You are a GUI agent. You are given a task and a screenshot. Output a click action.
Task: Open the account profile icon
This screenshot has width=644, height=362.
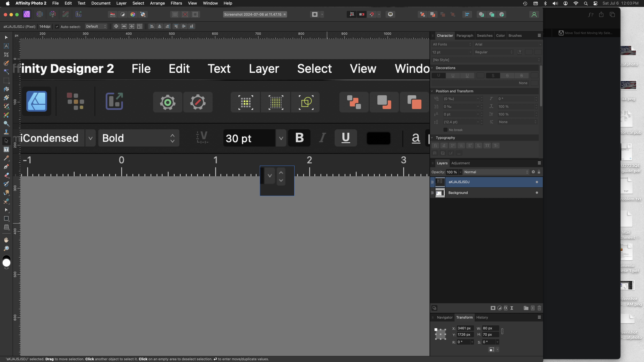(x=534, y=15)
